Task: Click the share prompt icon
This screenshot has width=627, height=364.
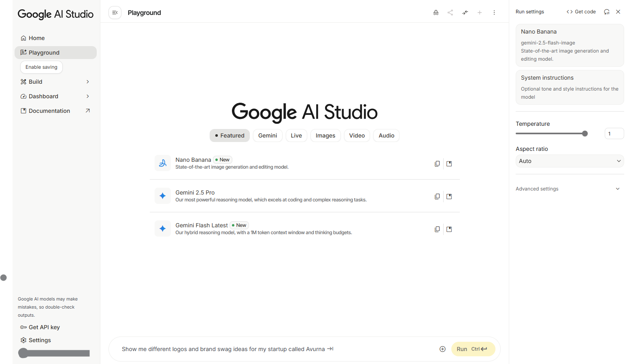Action: [x=450, y=13]
